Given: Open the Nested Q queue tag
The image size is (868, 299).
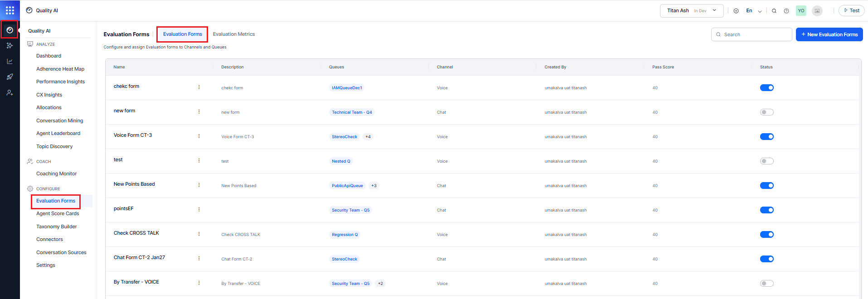Looking at the screenshot, I should coord(341,161).
